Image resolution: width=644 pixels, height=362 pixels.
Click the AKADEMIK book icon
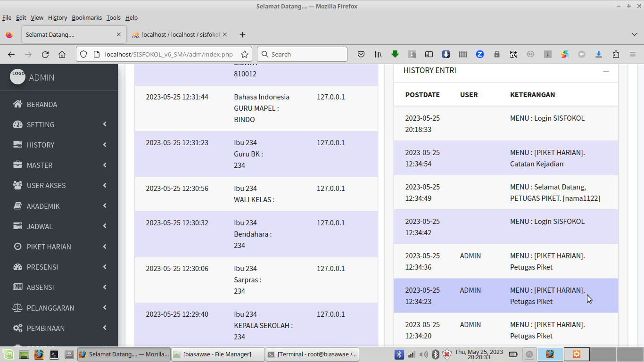click(x=18, y=206)
